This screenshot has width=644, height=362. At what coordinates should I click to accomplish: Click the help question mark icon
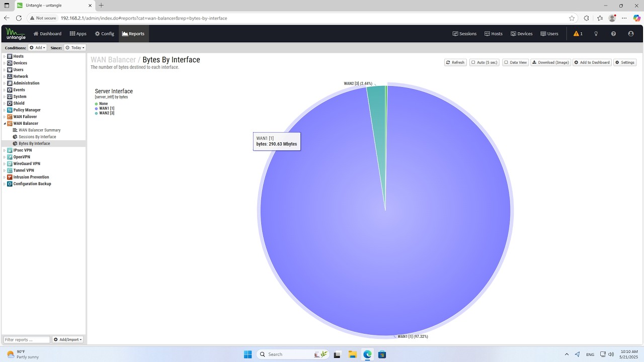(x=613, y=34)
